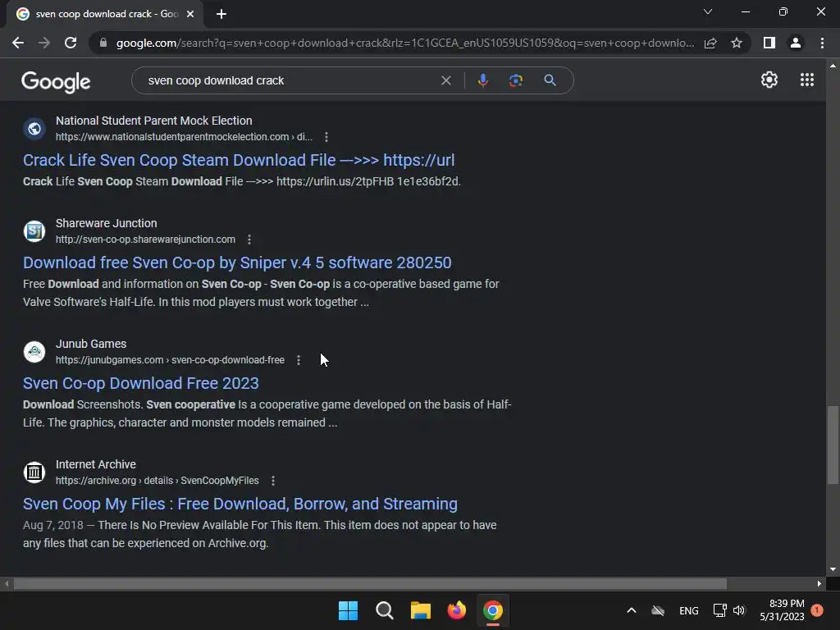Screen dimensions: 840x630
Task: Search by image with Google Lens
Action: coord(516,80)
